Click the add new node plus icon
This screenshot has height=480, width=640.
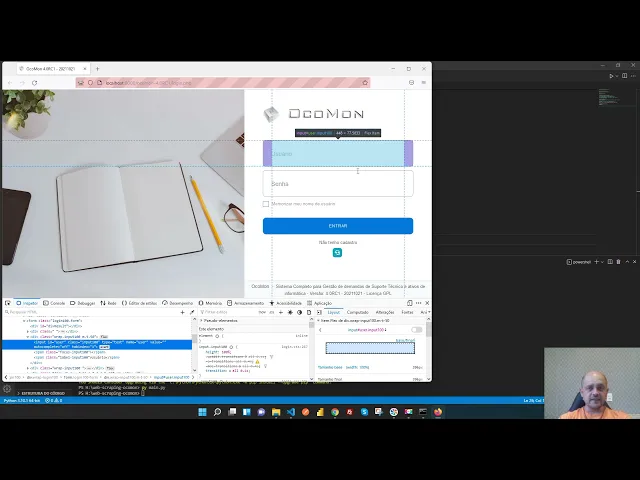(182, 312)
